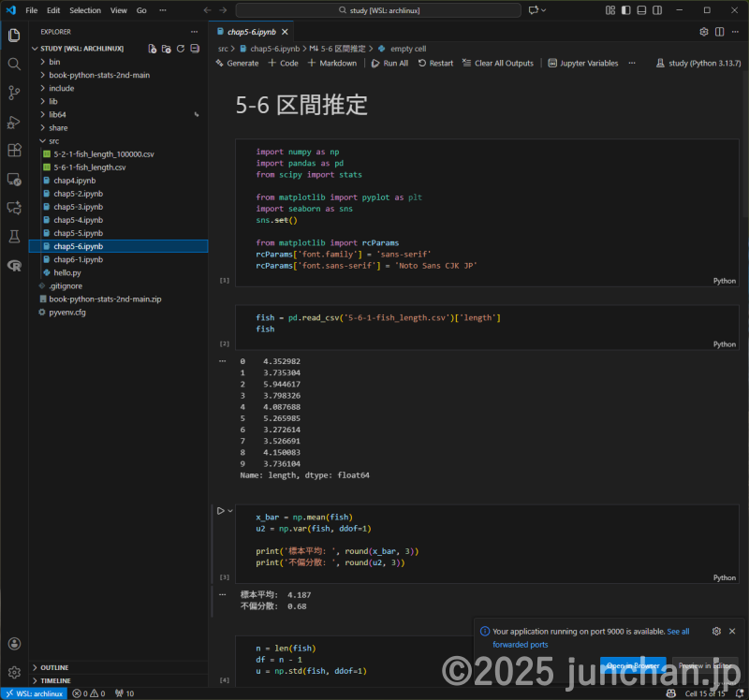The width and height of the screenshot is (749, 700).
Task: Open the Extensions view
Action: (13, 151)
